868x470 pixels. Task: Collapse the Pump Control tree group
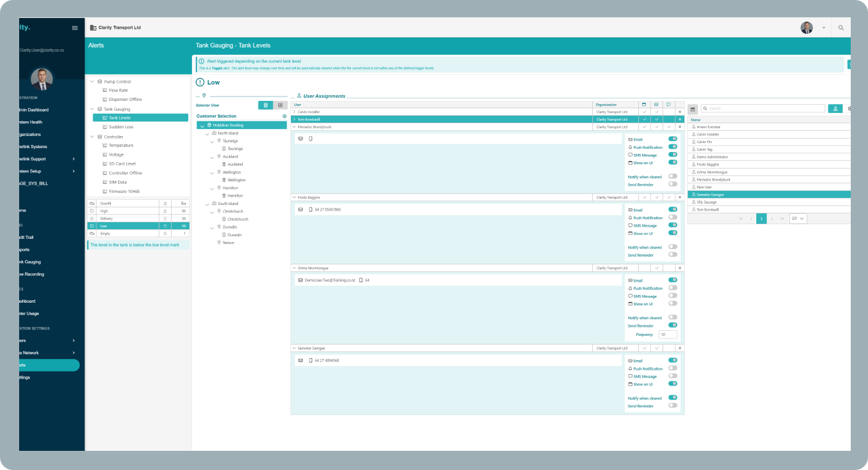tap(92, 82)
